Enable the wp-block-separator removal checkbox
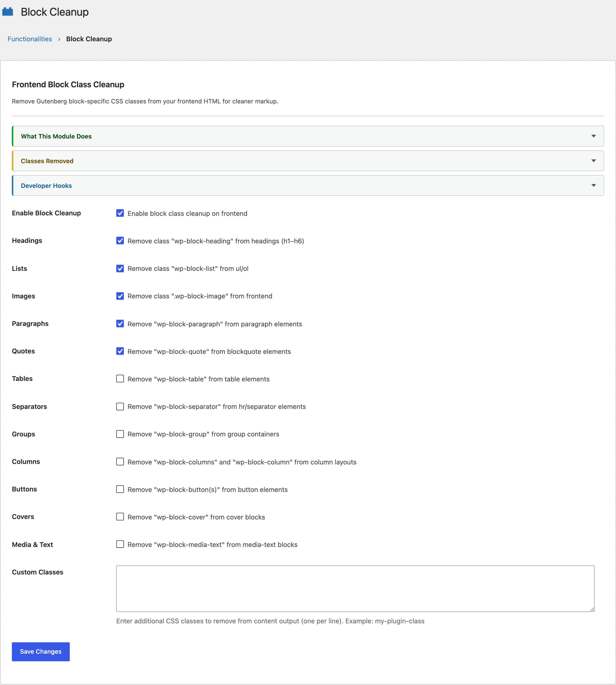 (x=120, y=406)
